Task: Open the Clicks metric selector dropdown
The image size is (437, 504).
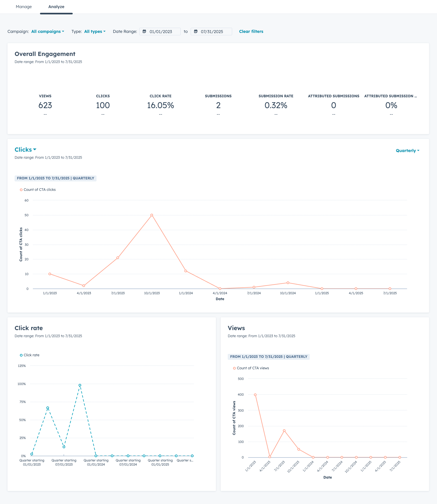Action: pyautogui.click(x=25, y=149)
